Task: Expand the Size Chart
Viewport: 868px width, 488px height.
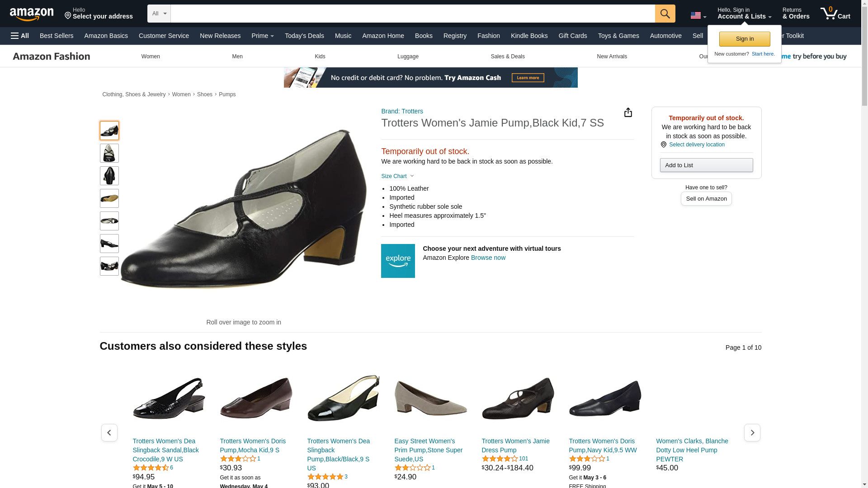Action: tap(397, 176)
